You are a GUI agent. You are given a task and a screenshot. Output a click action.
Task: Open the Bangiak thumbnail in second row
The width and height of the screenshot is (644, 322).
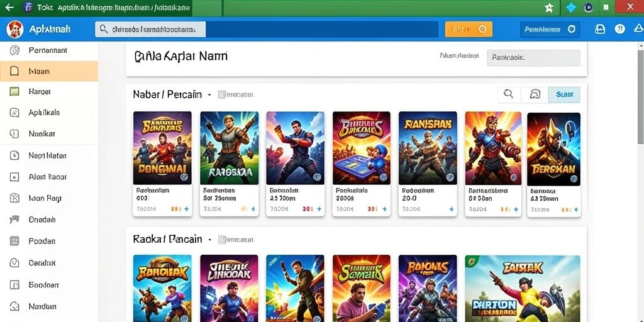pos(162,288)
